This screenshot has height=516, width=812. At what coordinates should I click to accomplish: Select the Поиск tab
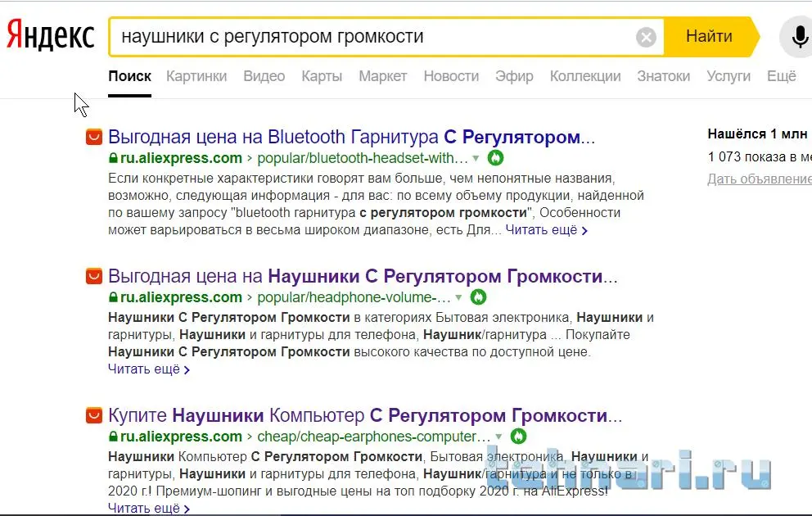click(129, 76)
